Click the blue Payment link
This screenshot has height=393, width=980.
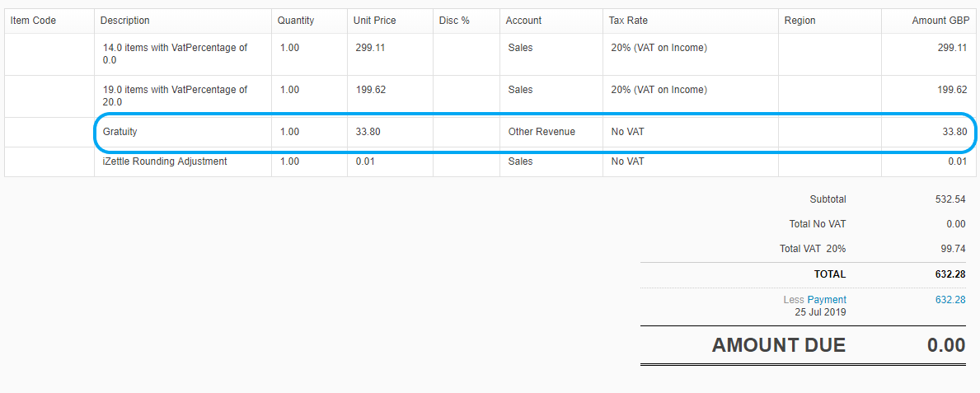coord(827,300)
